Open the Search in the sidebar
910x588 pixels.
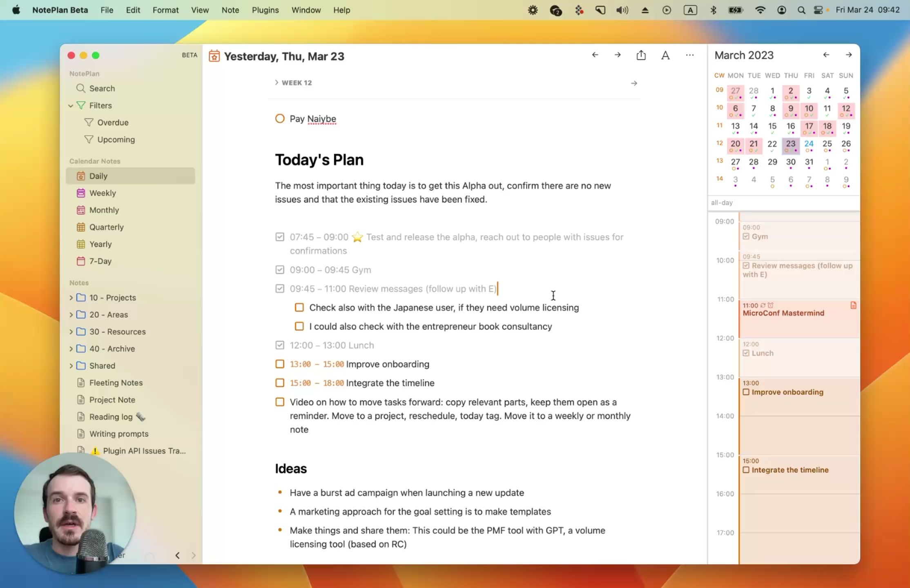(x=101, y=88)
